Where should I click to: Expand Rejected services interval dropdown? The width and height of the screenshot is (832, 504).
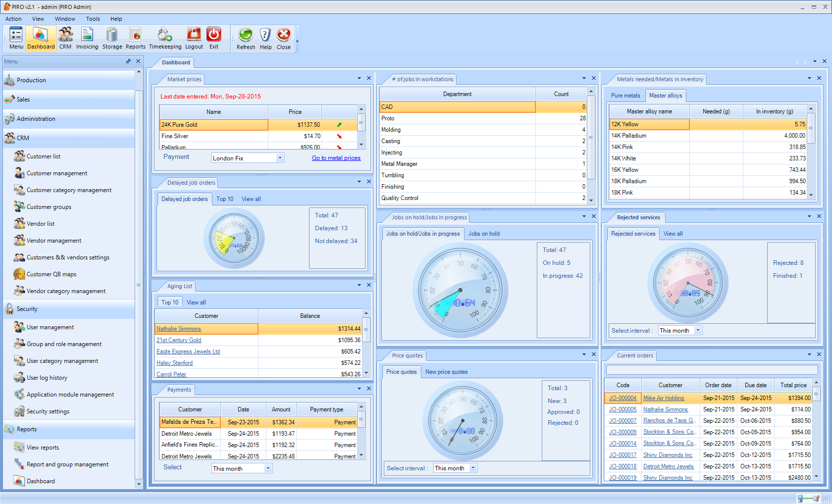pos(698,331)
